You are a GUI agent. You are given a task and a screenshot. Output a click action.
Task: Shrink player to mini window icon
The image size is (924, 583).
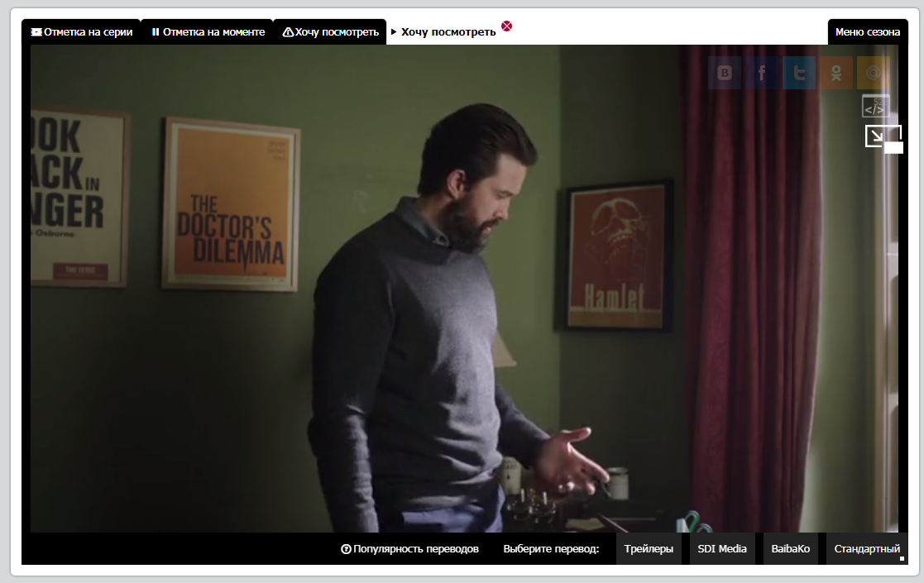point(883,139)
